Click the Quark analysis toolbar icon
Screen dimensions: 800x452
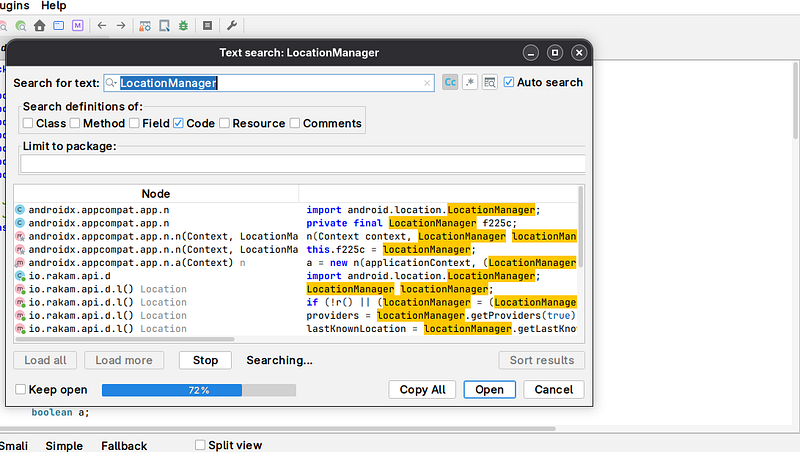[x=164, y=26]
